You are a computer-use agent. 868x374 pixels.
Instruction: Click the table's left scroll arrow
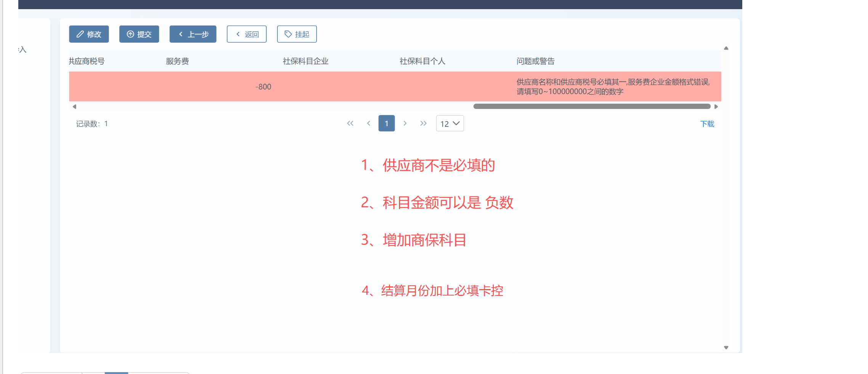(x=74, y=107)
